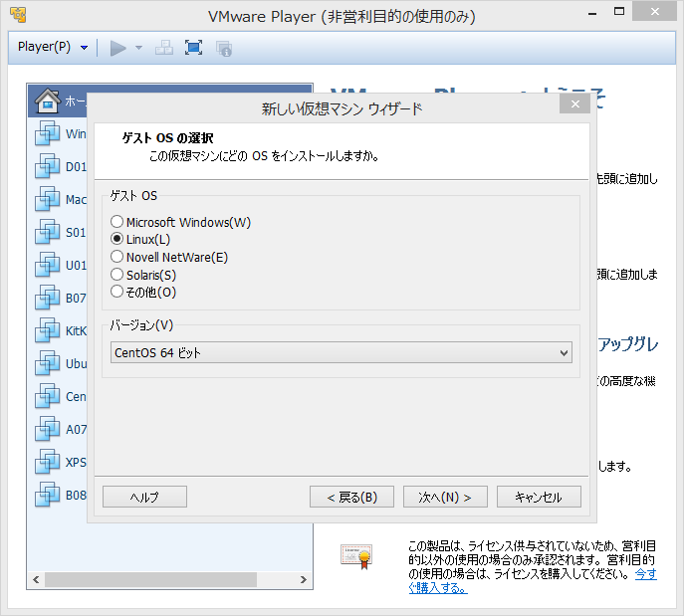Enter full screen mode via toolbar icon
Viewport: 684px width, 616px height.
[193, 48]
